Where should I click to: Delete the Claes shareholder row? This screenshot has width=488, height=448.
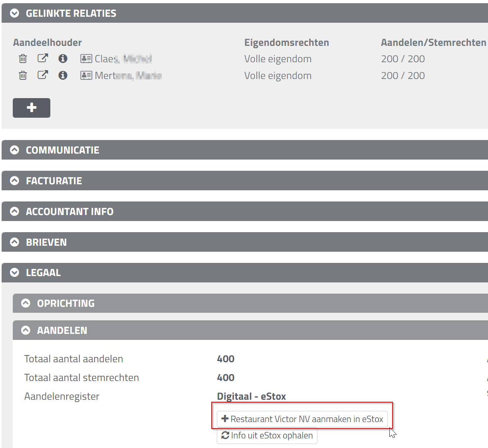click(x=23, y=59)
